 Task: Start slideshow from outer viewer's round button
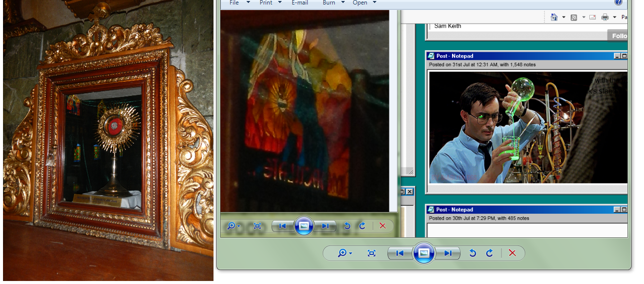(x=424, y=253)
